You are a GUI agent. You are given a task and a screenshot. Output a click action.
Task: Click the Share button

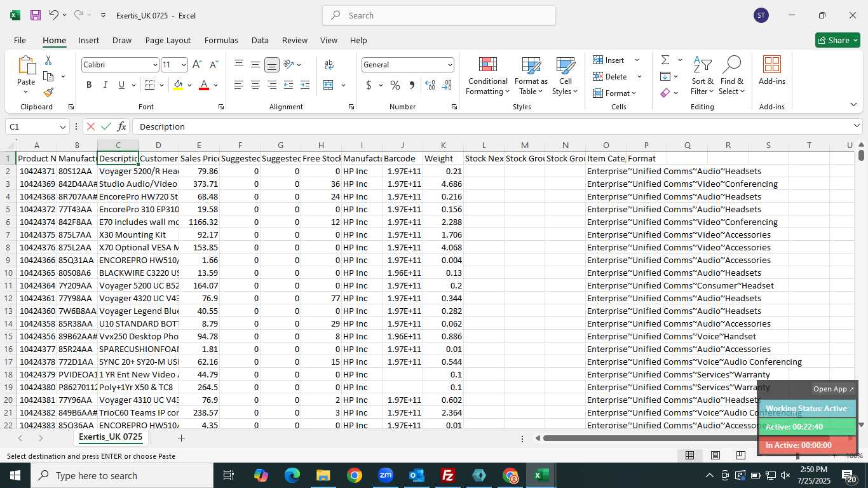coord(837,40)
